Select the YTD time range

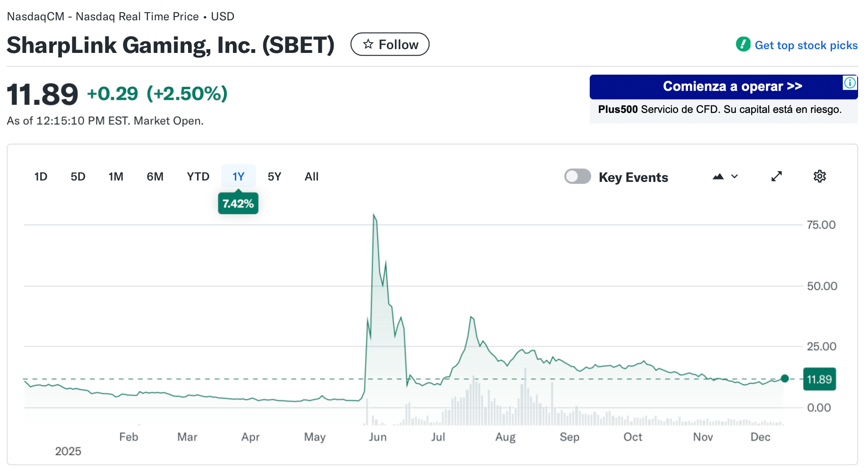pos(198,177)
